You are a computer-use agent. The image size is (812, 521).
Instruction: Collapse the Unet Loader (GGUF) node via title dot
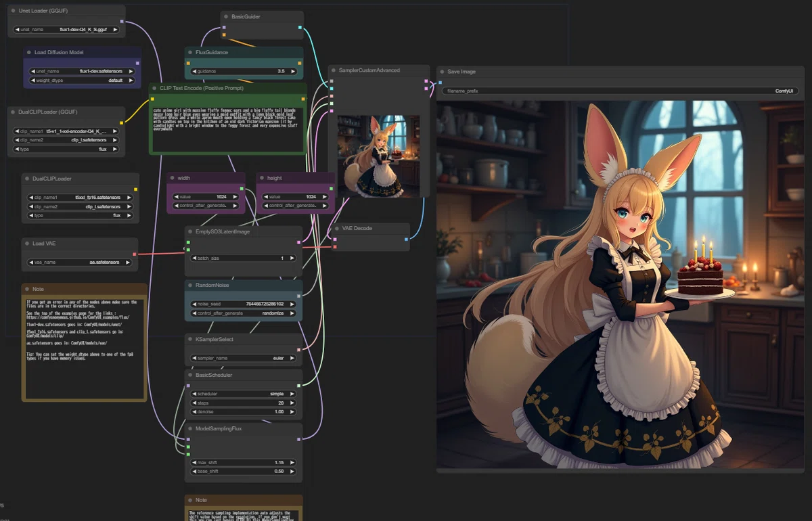click(x=14, y=11)
